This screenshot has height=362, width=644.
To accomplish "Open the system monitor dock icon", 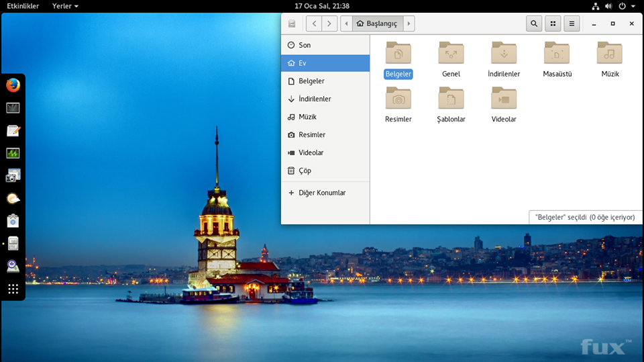I will click(13, 153).
